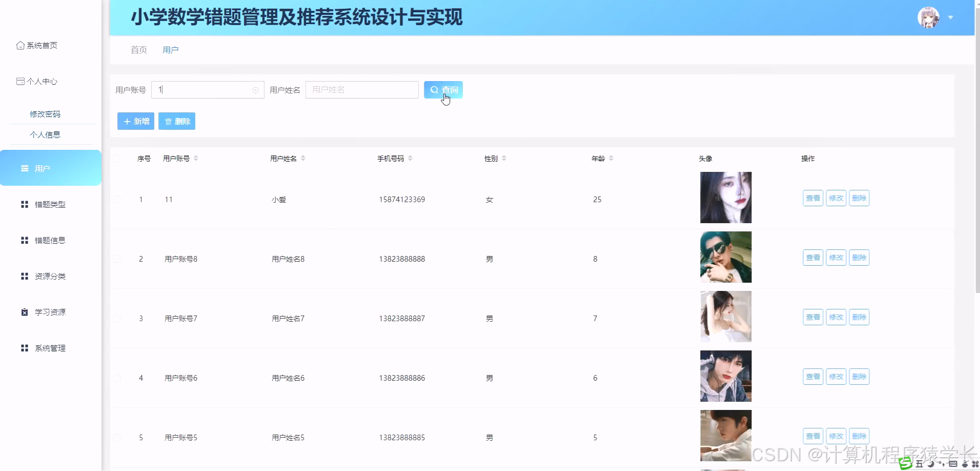This screenshot has width=980, height=471.
Task: Click phone number 15874123369
Action: click(x=402, y=200)
